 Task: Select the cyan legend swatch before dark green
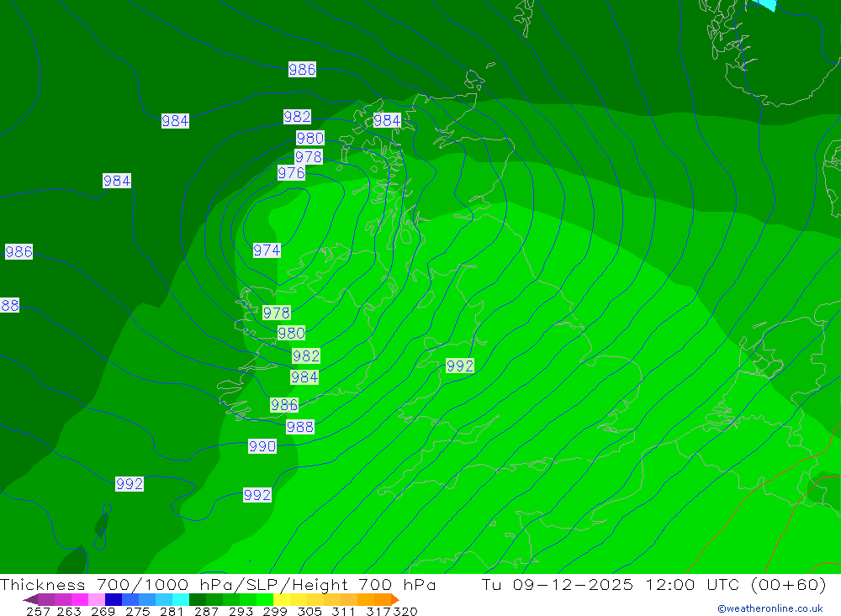[x=181, y=599]
